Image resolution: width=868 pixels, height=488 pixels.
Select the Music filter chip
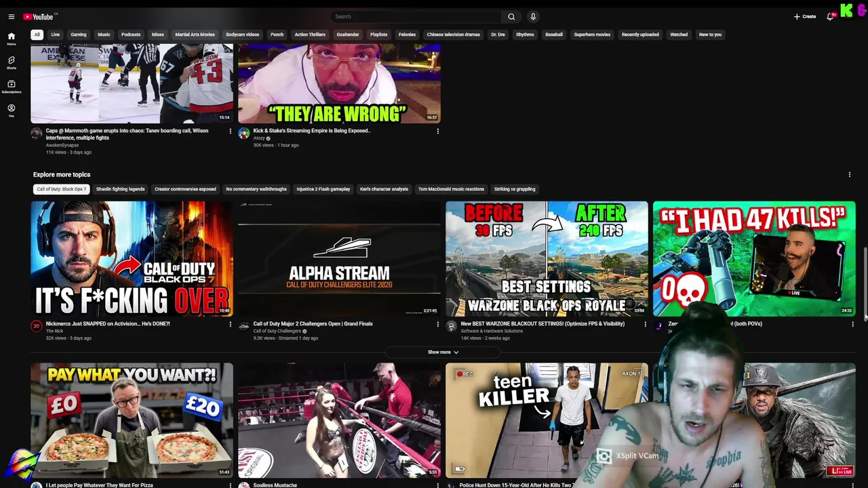(x=104, y=35)
